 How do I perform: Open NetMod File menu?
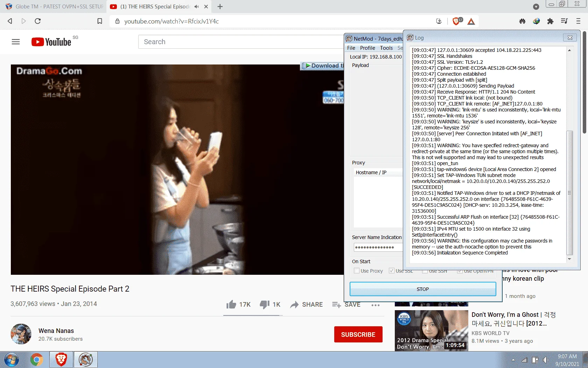(x=351, y=48)
